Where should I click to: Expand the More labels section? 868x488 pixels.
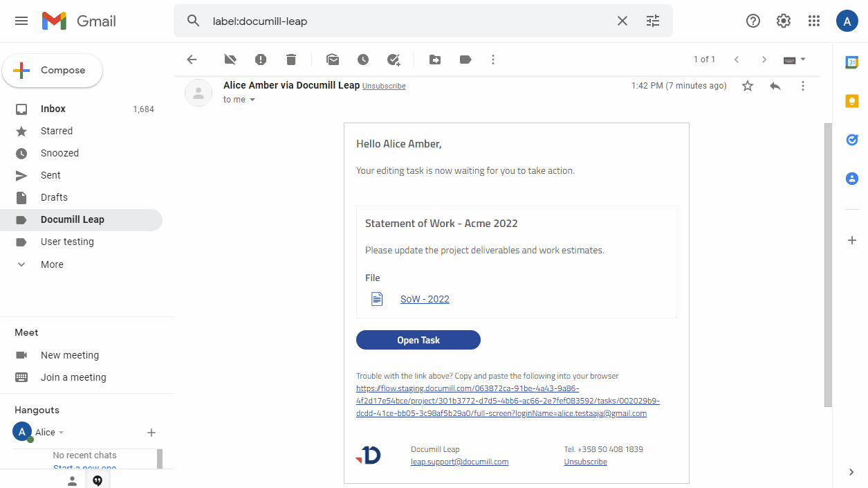52,264
